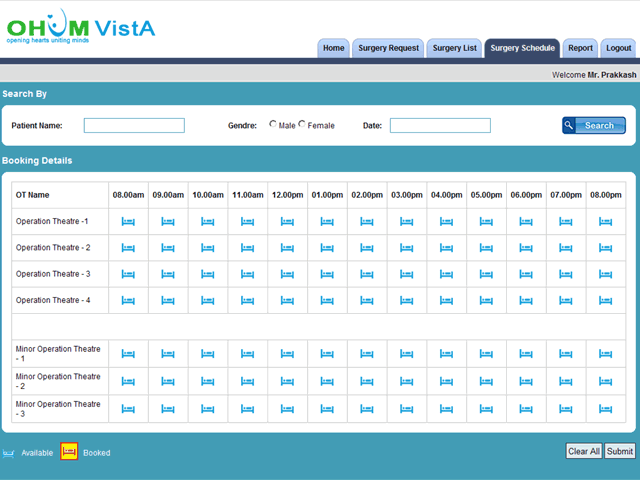Image resolution: width=640 pixels, height=480 pixels.
Task: Click the Patient Name input field
Action: pos(134,126)
